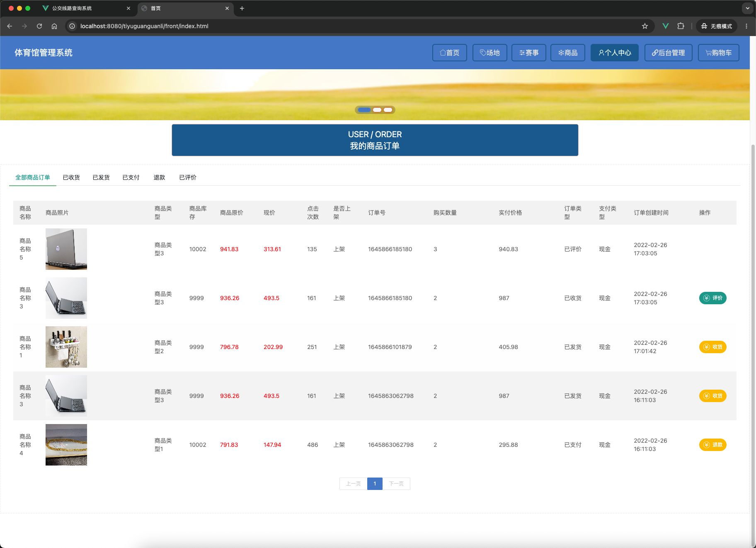Viewport: 756px width, 548px height.
Task: Select 已收货 tab
Action: [71, 177]
